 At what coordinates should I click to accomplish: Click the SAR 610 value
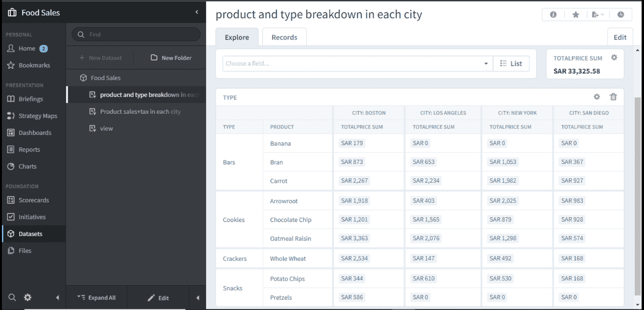pyautogui.click(x=424, y=278)
